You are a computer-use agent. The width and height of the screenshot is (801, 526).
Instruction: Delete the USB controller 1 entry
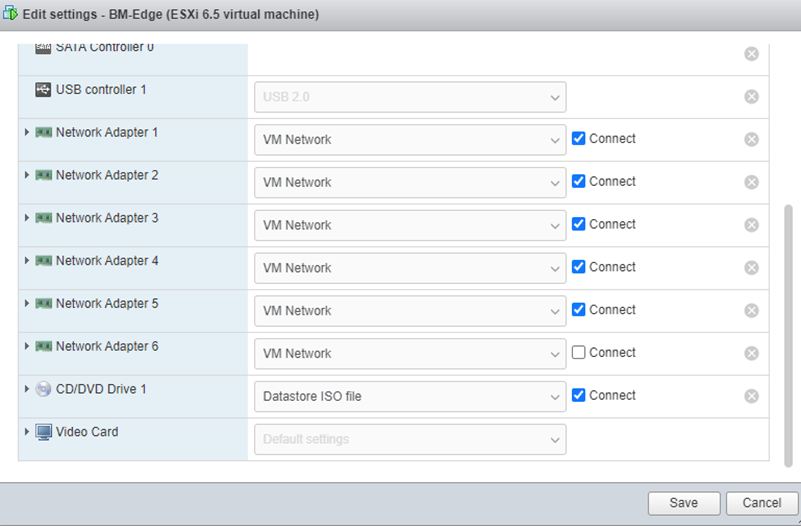(x=752, y=97)
